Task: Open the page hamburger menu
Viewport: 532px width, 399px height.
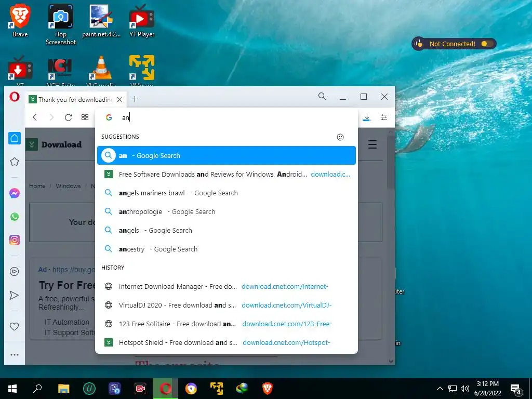Action: (373, 144)
